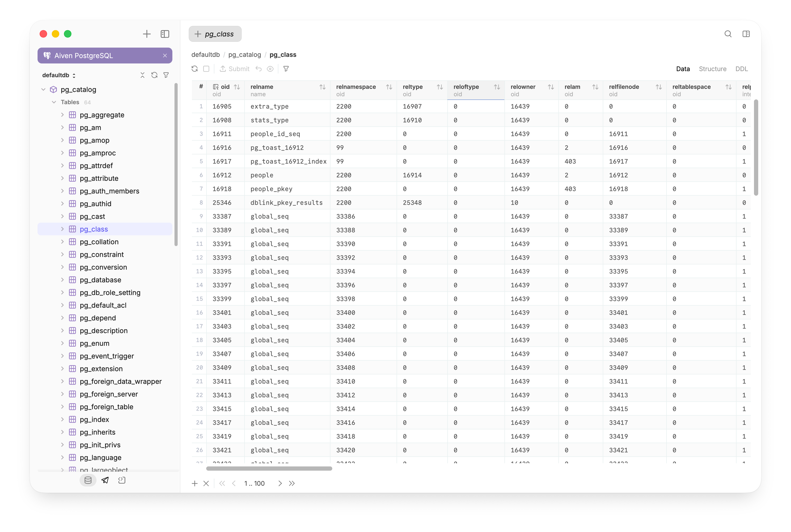Switch to the Data view
The width and height of the screenshot is (791, 532).
pyautogui.click(x=683, y=69)
